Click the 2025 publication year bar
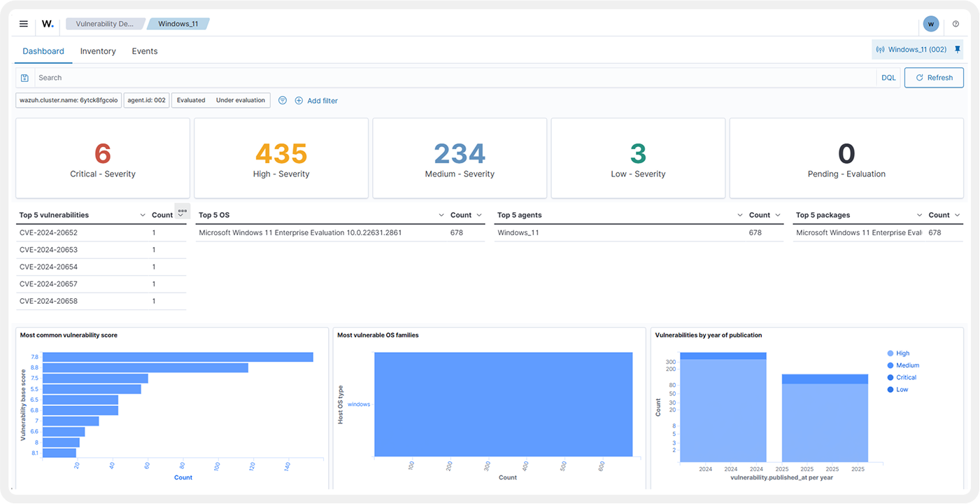This screenshot has width=980, height=504. [825, 416]
